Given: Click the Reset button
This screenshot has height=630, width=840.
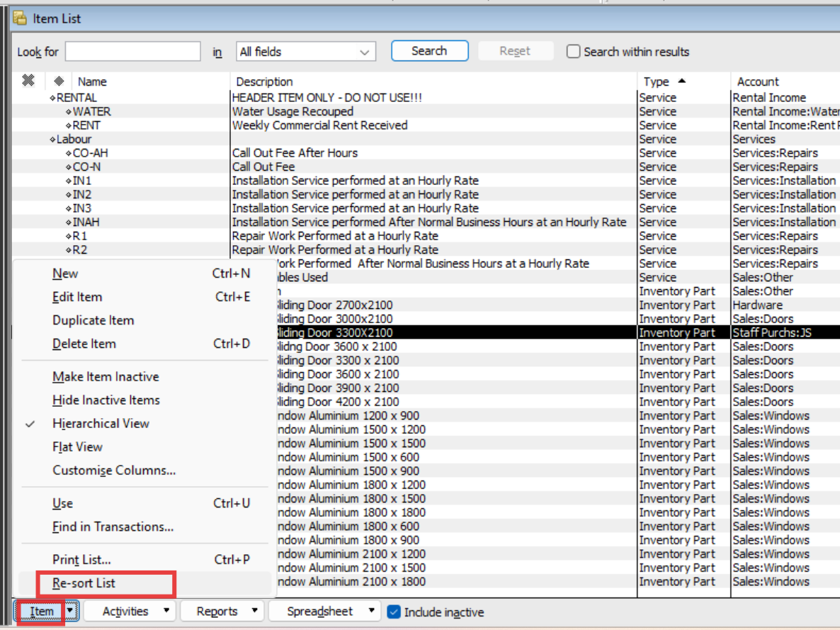Looking at the screenshot, I should (516, 51).
